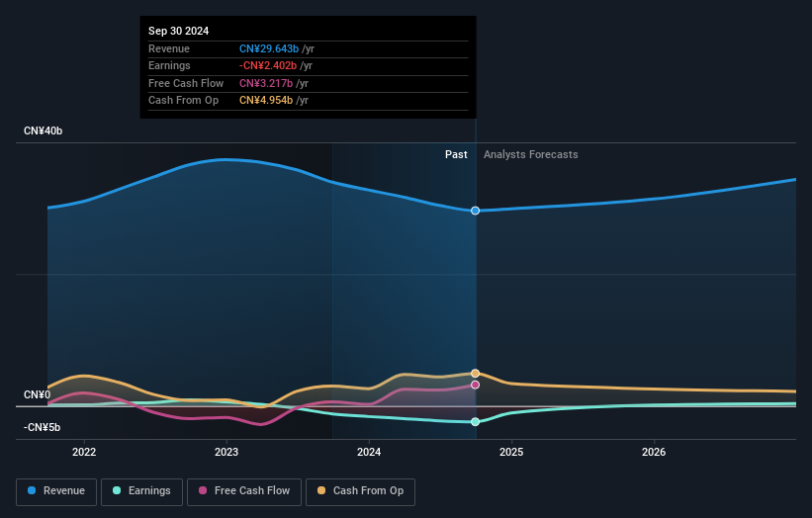This screenshot has width=812, height=518.
Task: Click the 2022 x-axis label
Action: (x=84, y=452)
